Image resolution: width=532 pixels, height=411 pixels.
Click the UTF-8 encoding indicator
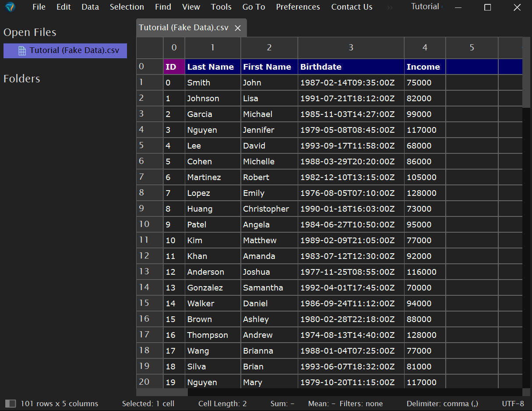[x=514, y=403]
